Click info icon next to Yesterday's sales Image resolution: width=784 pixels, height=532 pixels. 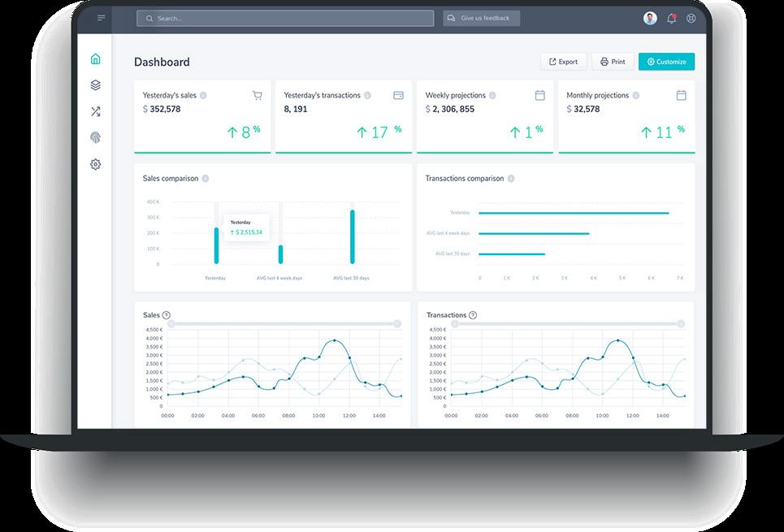pos(203,95)
